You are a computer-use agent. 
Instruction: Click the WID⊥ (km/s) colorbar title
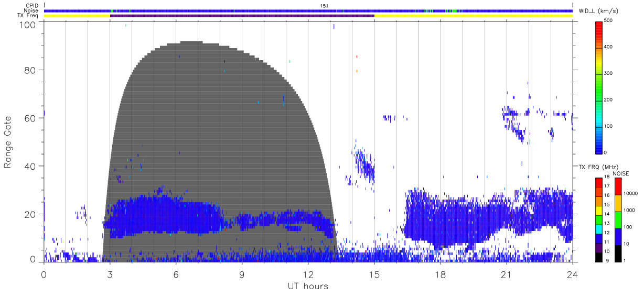coord(598,10)
